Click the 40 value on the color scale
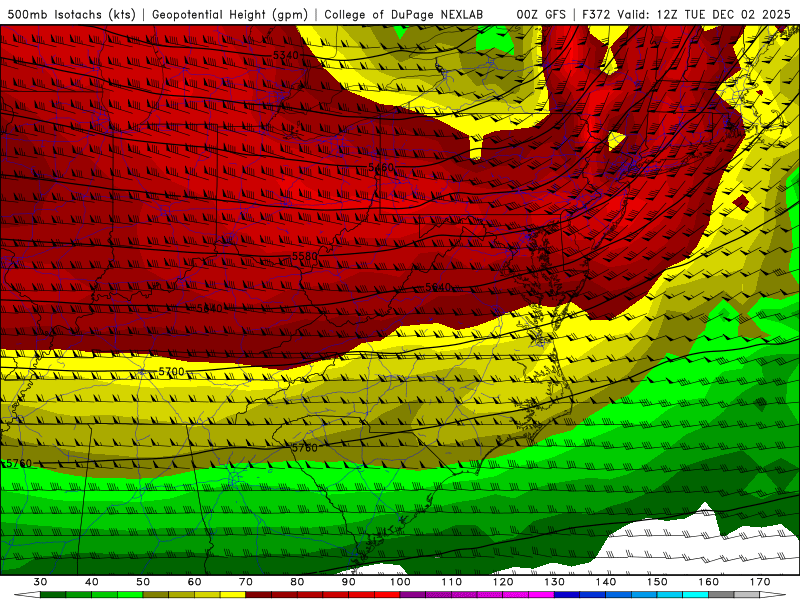This screenshot has width=800, height=600. tap(92, 582)
